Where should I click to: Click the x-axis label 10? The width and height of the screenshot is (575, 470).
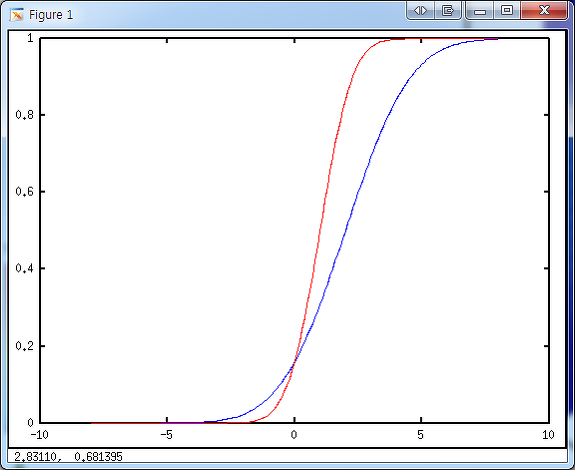tap(548, 435)
